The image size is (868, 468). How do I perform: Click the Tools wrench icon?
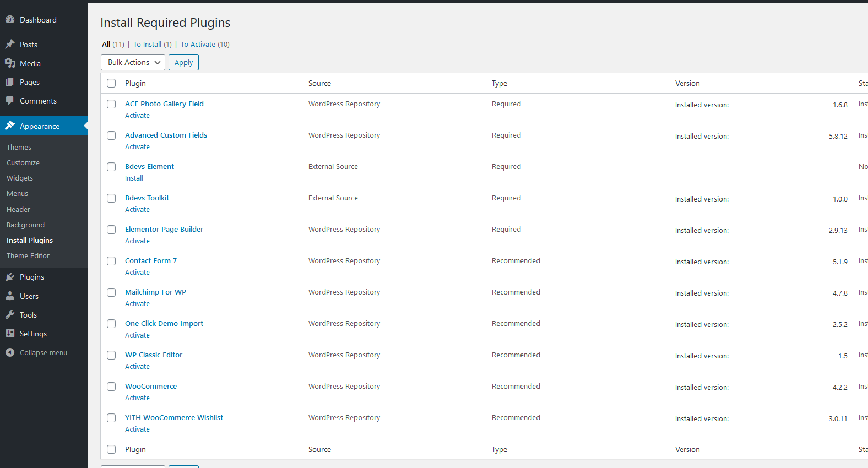10,315
